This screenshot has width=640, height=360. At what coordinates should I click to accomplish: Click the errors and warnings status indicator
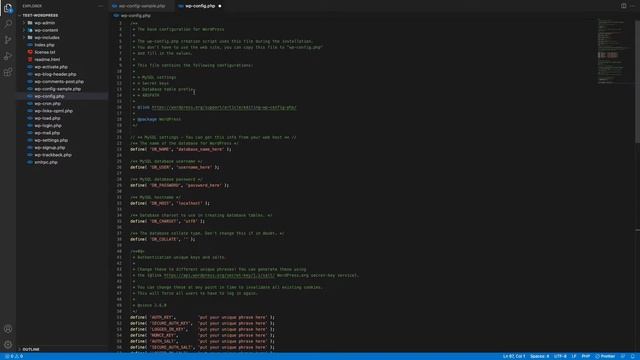[14, 356]
